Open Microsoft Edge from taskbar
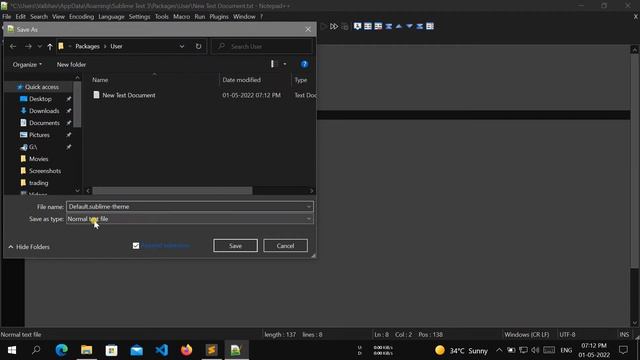 (x=62, y=350)
